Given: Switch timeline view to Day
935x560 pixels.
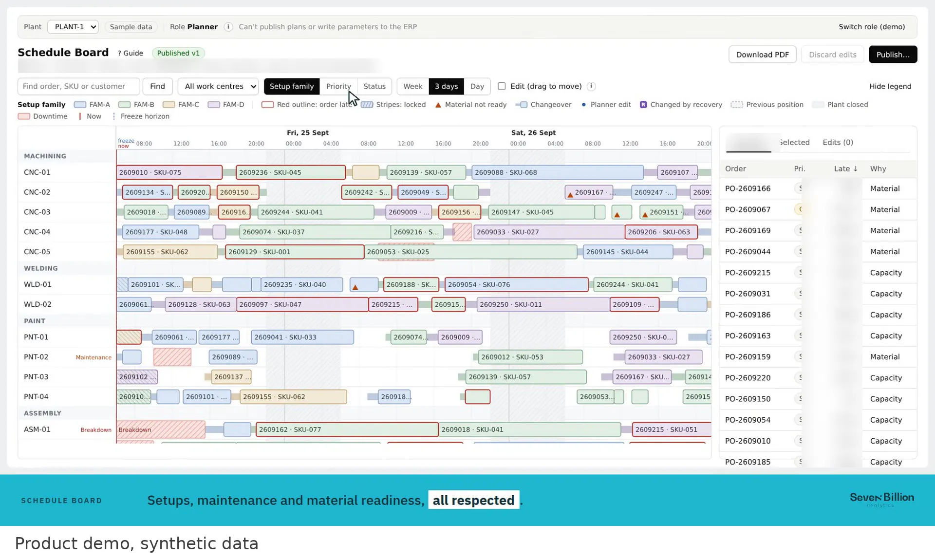Looking at the screenshot, I should [x=477, y=86].
